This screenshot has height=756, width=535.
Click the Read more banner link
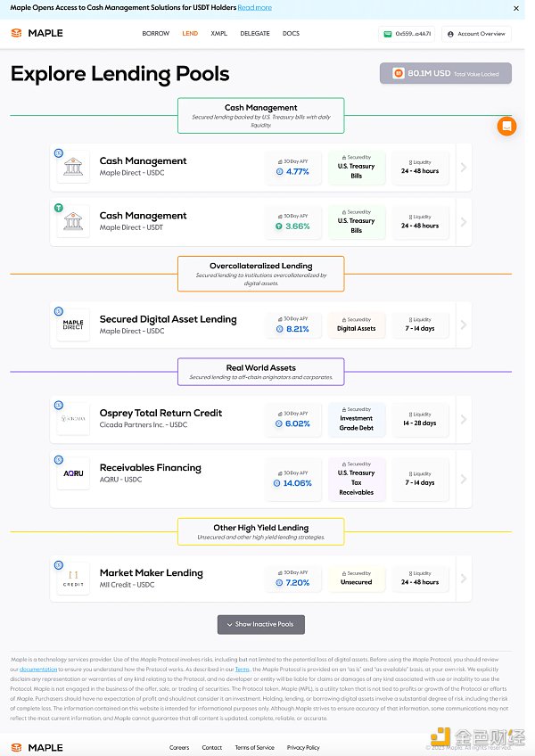[255, 8]
